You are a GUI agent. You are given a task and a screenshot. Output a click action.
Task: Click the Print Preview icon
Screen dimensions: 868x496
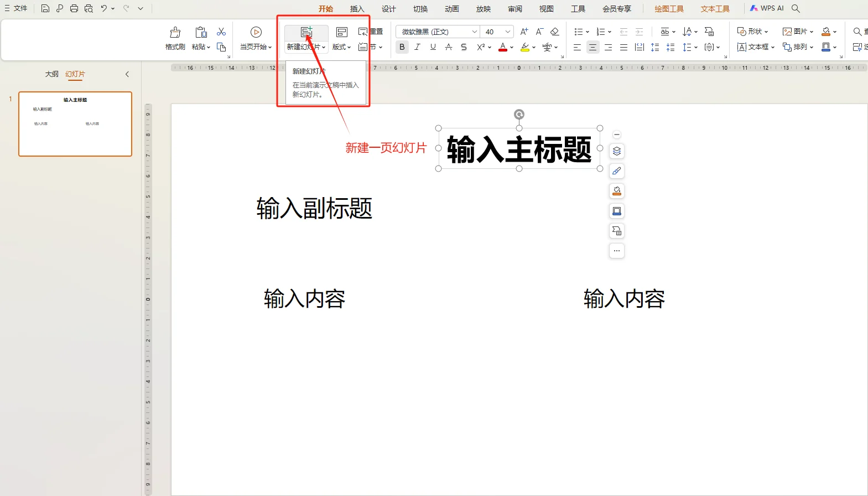pyautogui.click(x=89, y=8)
